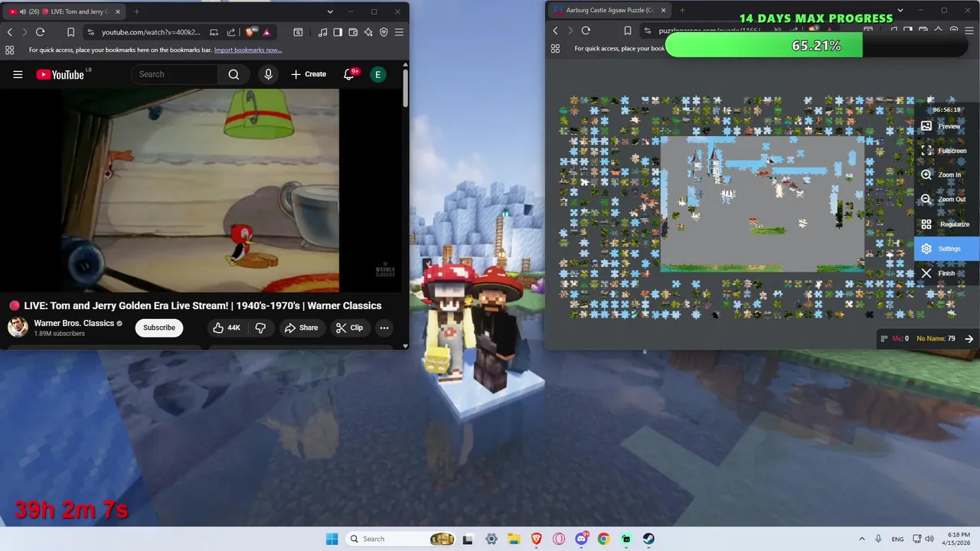This screenshot has width=980, height=551.
Task: Close the Aarburg Castle puzzle tab
Action: [x=663, y=10]
